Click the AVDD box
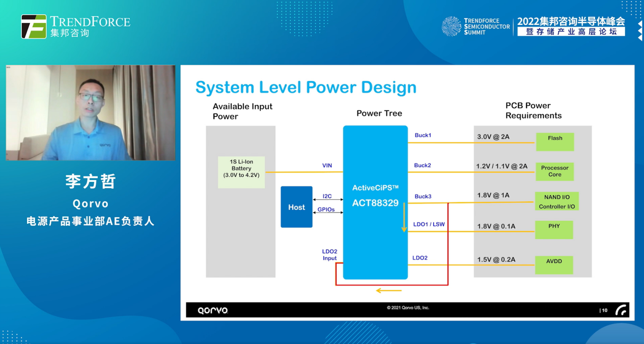 pos(554,265)
